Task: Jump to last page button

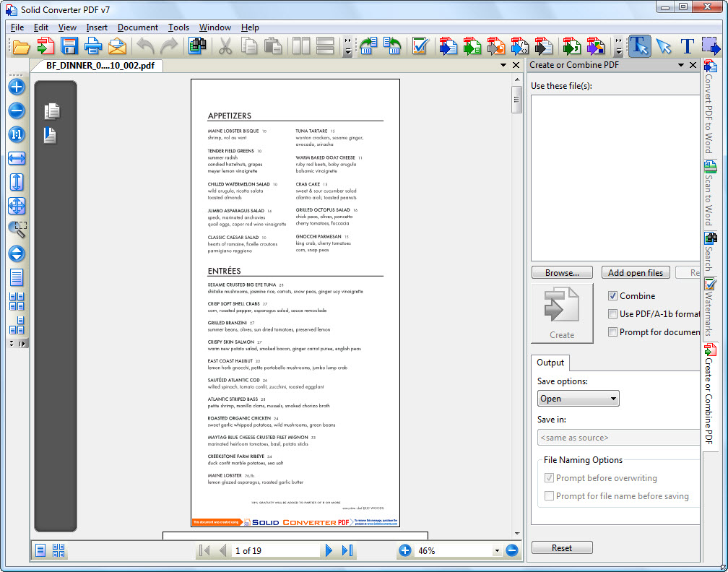Action: 347,550
